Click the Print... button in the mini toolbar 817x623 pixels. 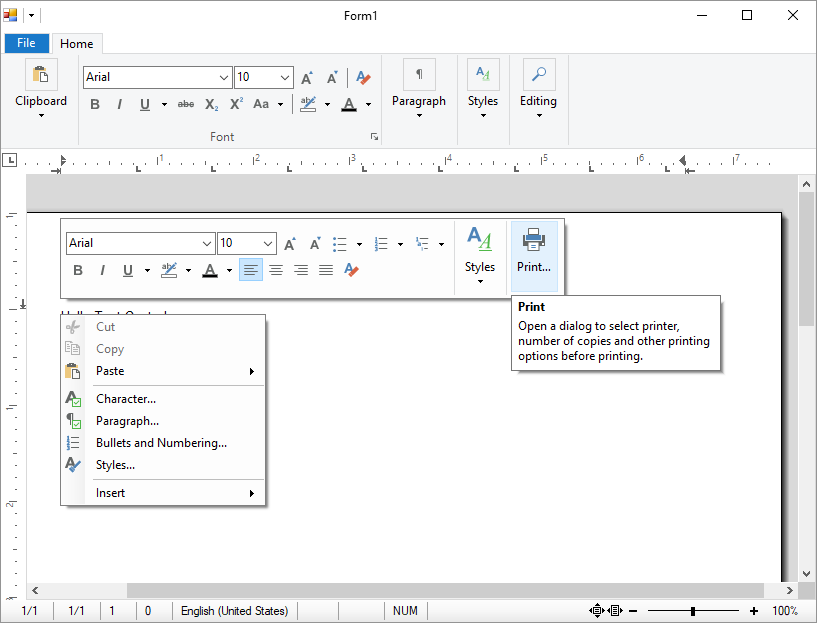point(534,256)
